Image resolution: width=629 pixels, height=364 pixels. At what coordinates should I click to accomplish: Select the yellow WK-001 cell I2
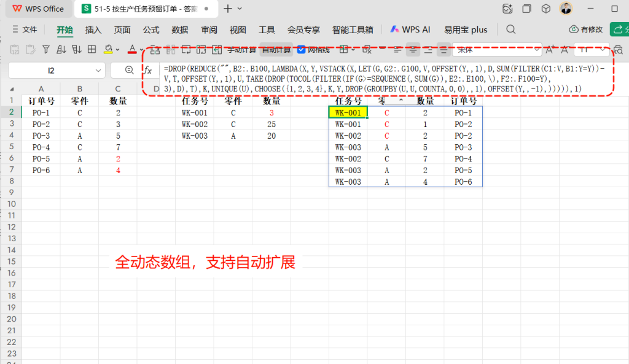[348, 113]
